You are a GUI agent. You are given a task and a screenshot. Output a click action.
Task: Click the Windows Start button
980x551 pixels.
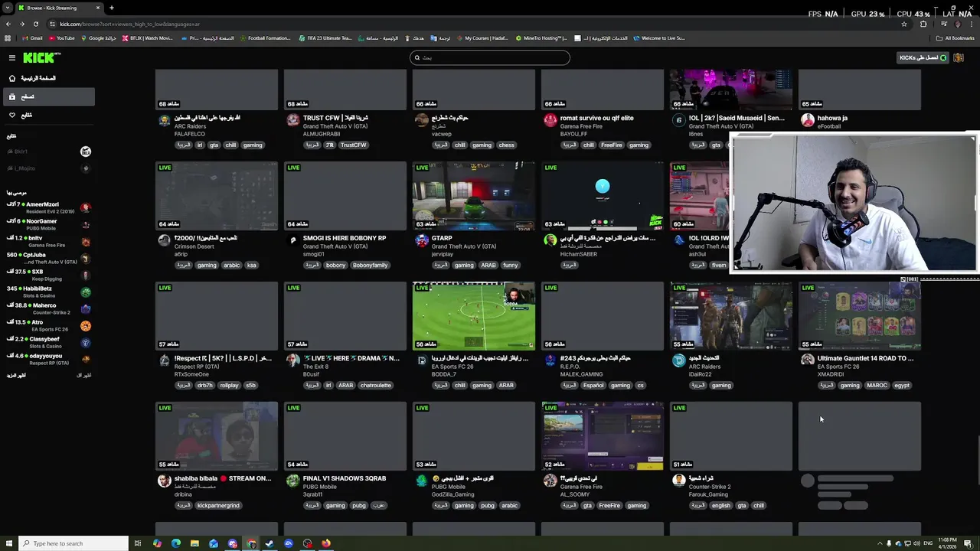click(8, 543)
